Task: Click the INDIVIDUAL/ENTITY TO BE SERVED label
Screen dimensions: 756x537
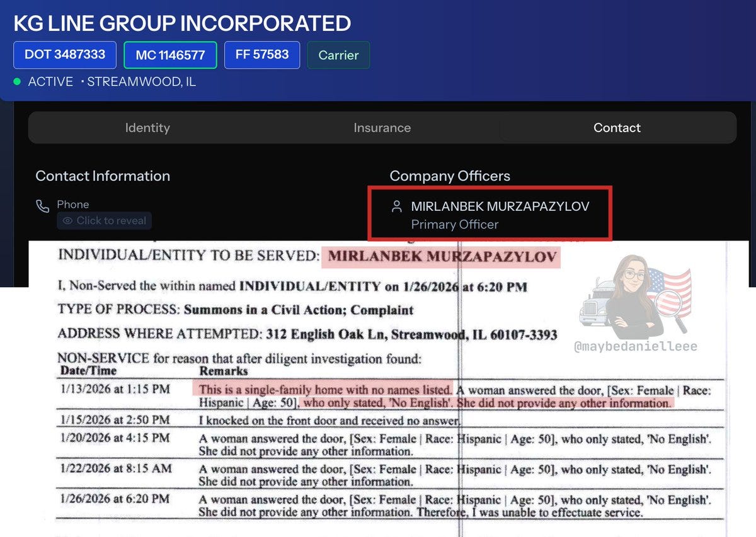Action: coord(188,257)
